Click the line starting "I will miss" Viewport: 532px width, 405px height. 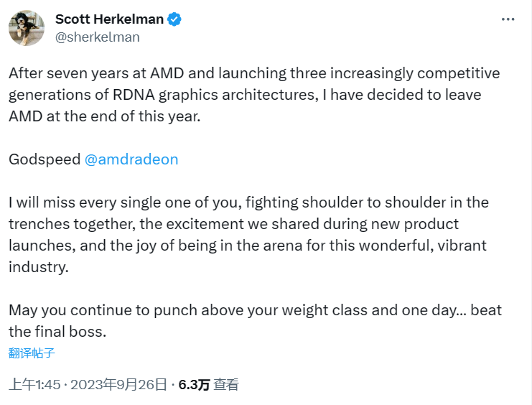click(x=248, y=202)
